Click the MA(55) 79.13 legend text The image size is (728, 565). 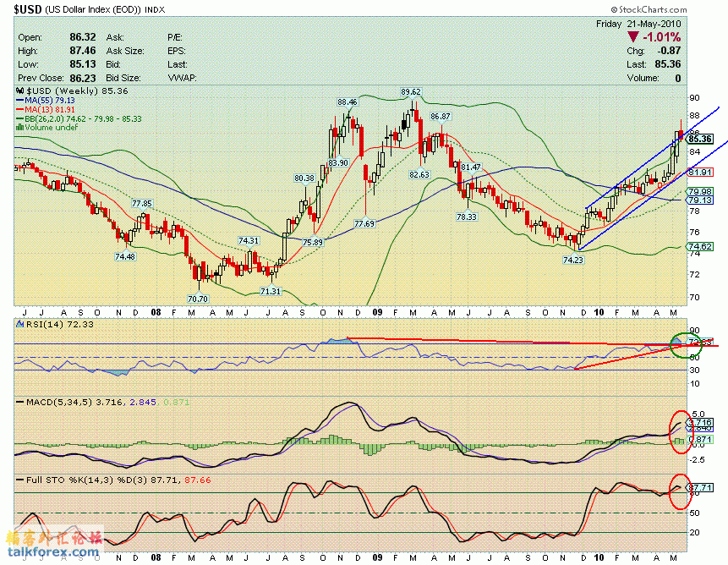pyautogui.click(x=50, y=101)
